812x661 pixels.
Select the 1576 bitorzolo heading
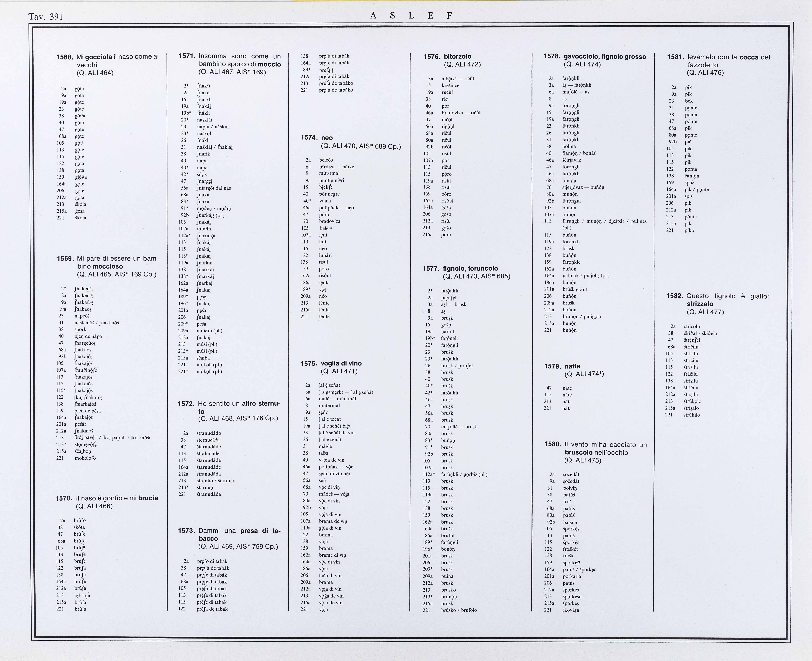click(x=448, y=56)
